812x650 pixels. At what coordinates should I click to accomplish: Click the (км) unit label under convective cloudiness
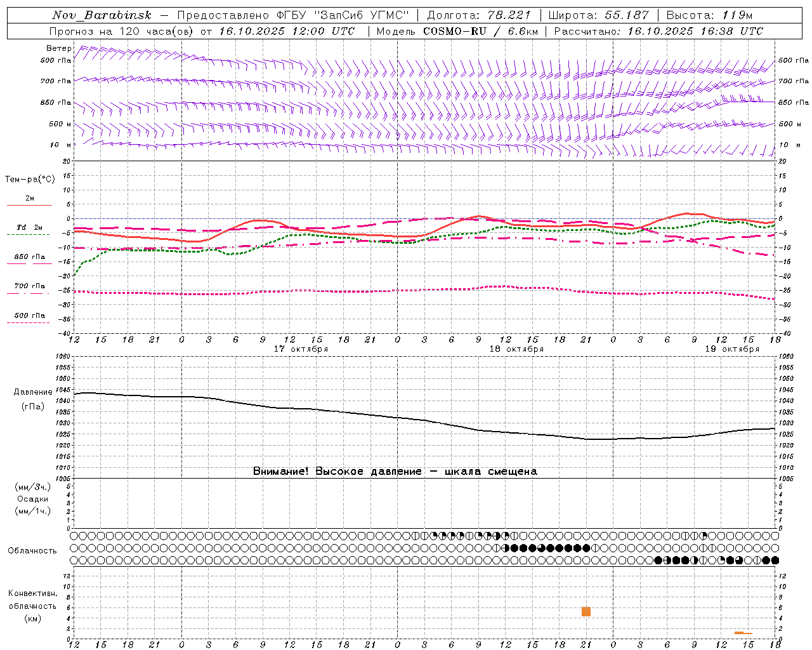click(x=32, y=618)
